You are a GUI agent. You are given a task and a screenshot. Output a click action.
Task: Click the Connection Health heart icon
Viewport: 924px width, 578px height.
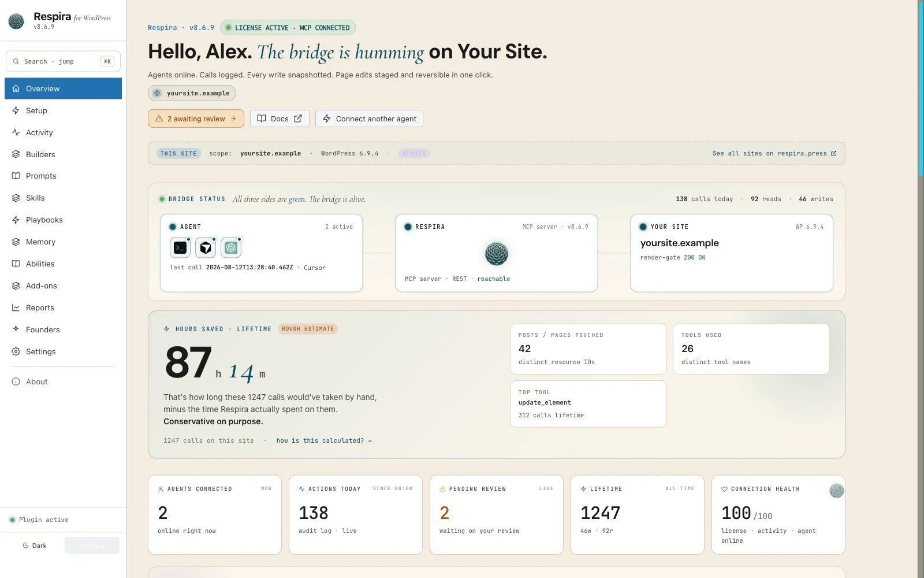pos(724,489)
